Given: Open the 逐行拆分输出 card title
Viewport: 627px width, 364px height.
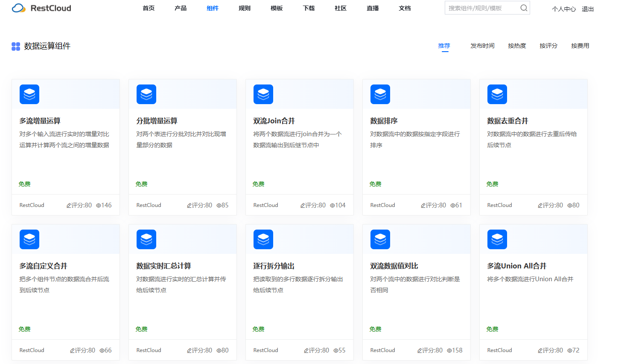Looking at the screenshot, I should coord(274,266).
